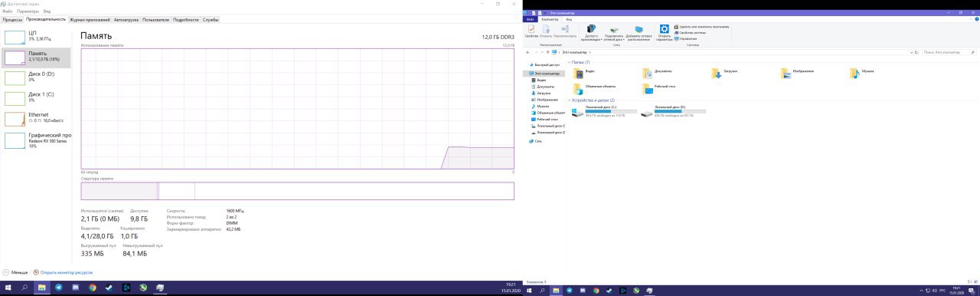Image resolution: width=980 pixels, height=296 pixels.
Task: Click Удалить или изменить программу
Action: 701,26
